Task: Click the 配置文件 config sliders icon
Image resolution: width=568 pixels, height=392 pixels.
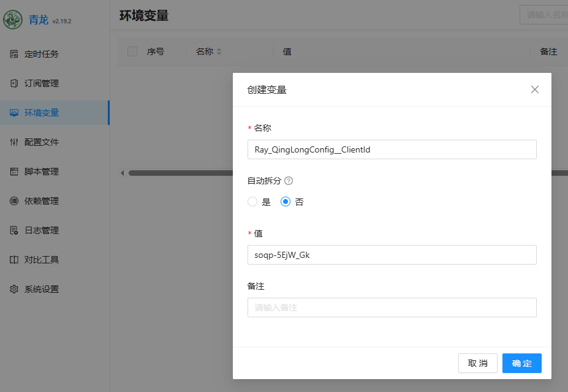Action: click(15, 141)
